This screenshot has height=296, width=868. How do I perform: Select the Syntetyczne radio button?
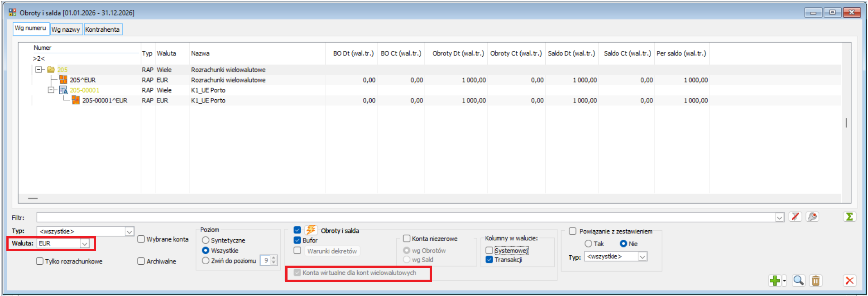pyautogui.click(x=206, y=240)
